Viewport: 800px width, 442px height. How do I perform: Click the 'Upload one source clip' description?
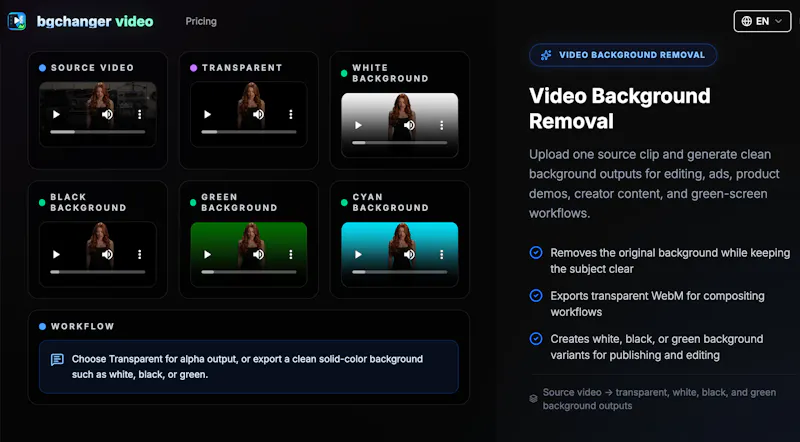point(655,184)
